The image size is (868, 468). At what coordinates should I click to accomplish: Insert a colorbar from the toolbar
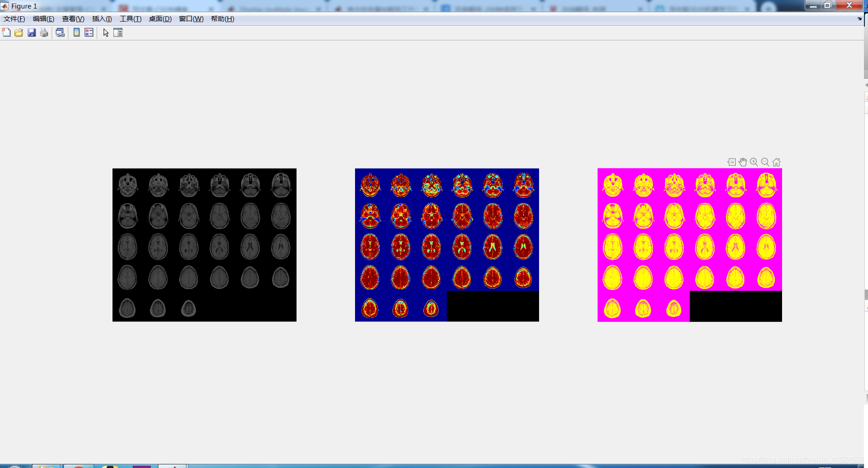tap(76, 32)
